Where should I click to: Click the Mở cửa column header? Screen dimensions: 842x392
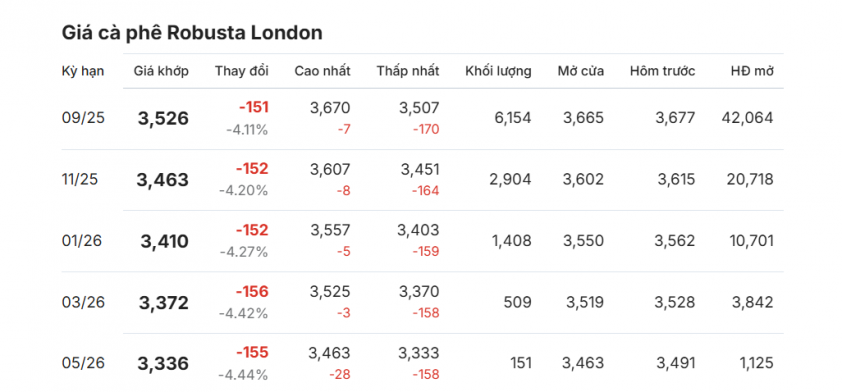point(580,71)
